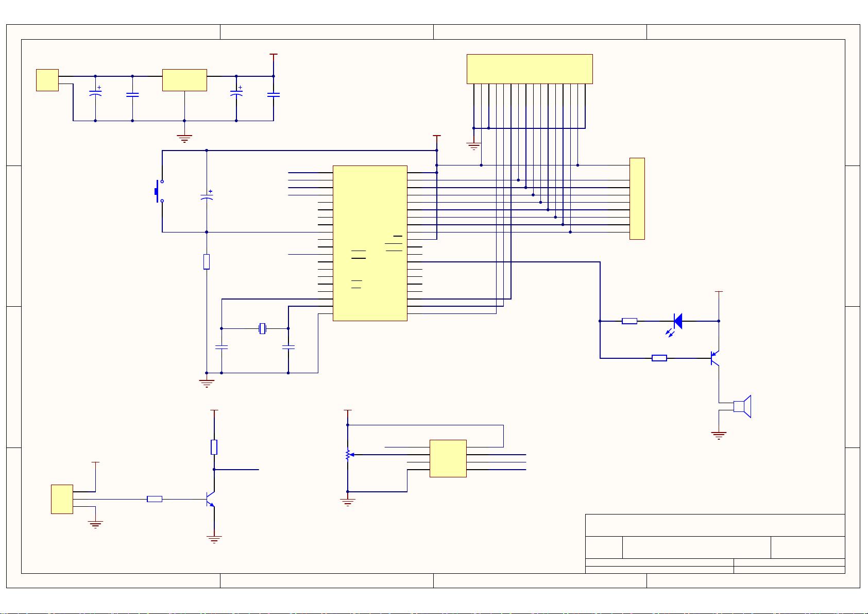
Task: Click the potentiometer symbol
Action: 348,455
